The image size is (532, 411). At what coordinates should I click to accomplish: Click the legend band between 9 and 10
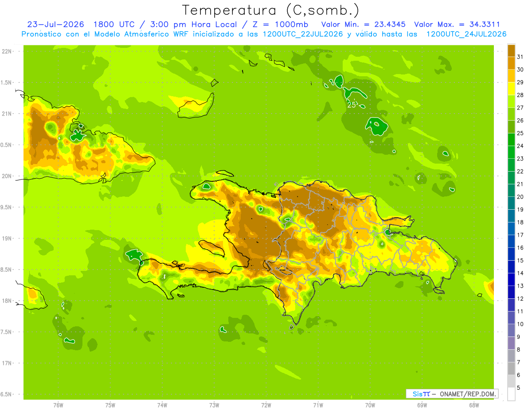[511, 330]
